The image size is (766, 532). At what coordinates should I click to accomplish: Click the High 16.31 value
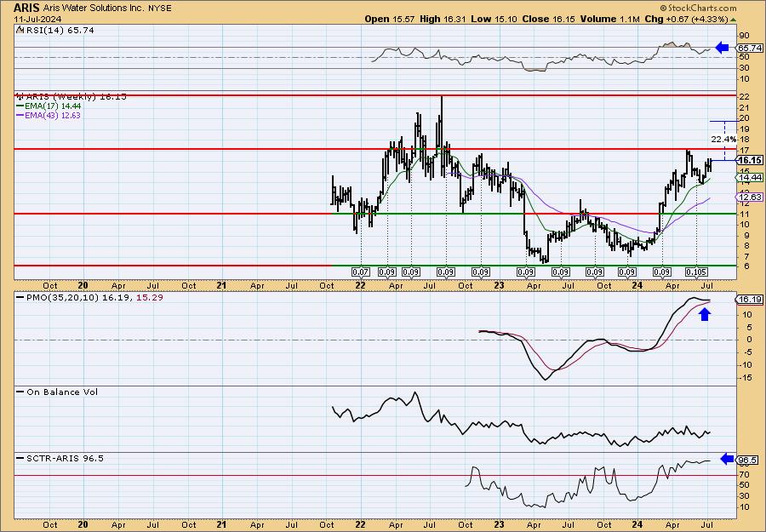coord(443,19)
